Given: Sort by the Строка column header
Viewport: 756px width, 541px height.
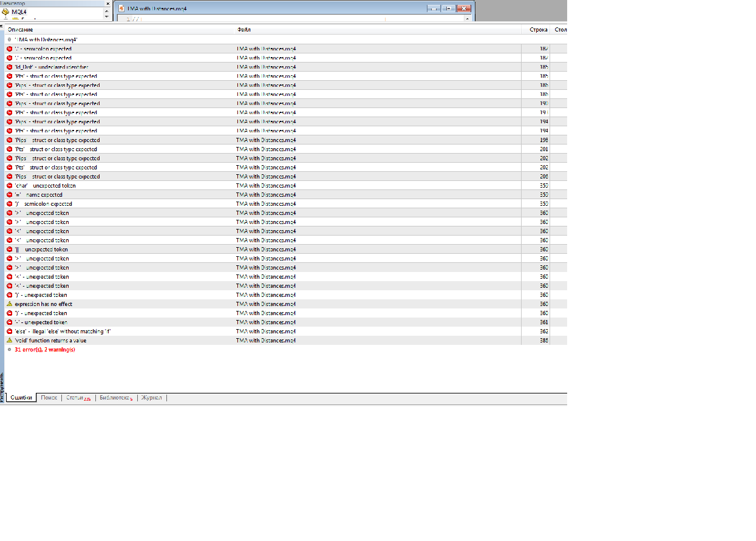Looking at the screenshot, I should (x=536, y=30).
